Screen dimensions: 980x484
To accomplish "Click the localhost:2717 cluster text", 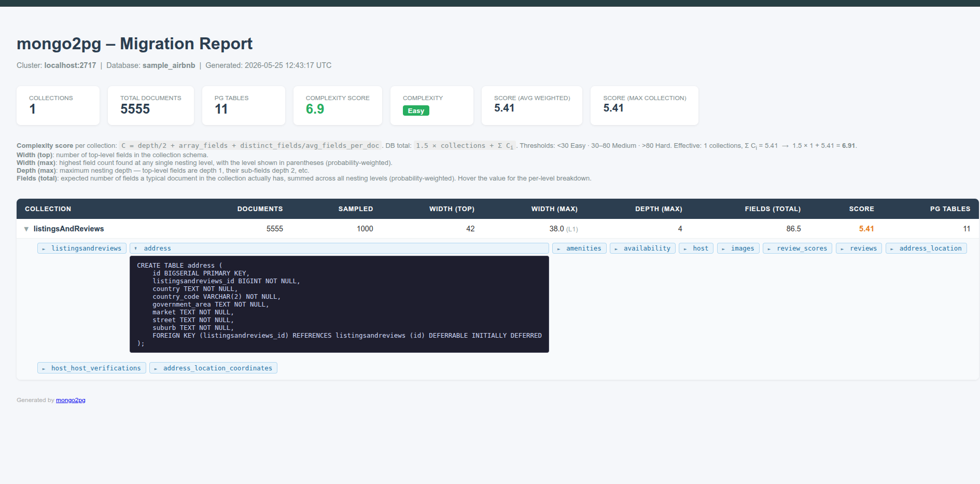I will click(70, 65).
